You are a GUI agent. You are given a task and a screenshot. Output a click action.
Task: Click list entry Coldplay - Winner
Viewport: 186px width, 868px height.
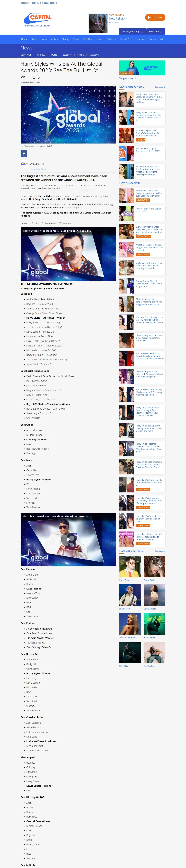click(x=37, y=439)
